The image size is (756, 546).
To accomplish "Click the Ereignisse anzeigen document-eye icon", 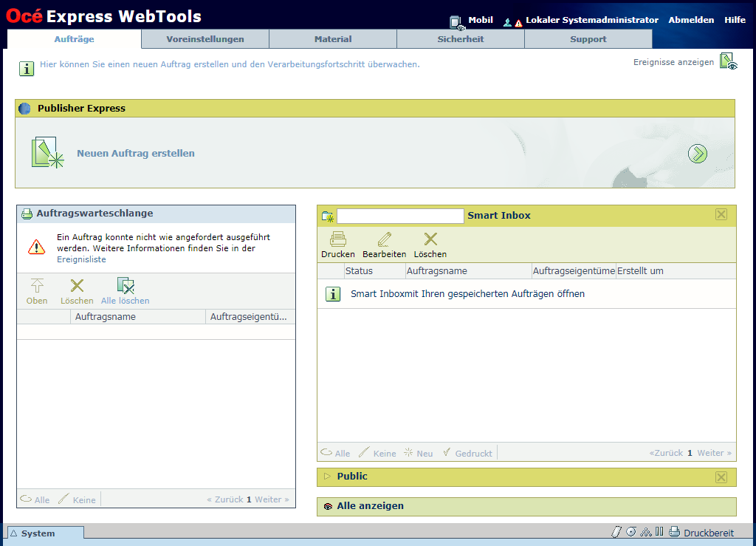I will coord(729,62).
